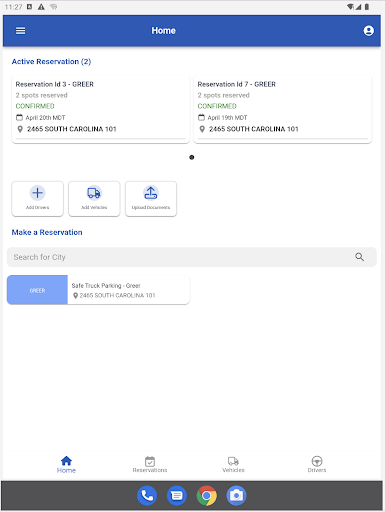Switch to the Reservations tab

pos(150,465)
